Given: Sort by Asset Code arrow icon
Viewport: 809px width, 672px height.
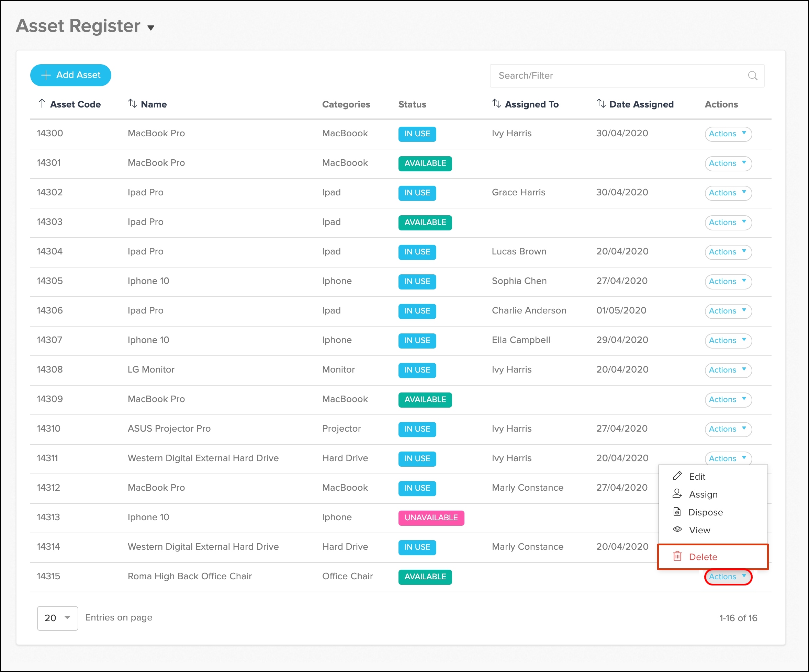Looking at the screenshot, I should point(42,104).
